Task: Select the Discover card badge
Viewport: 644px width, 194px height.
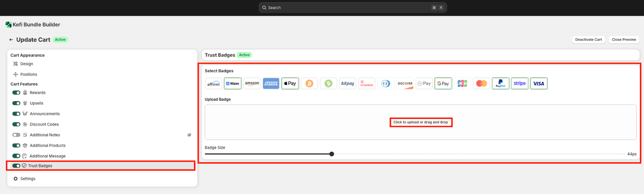Action: coord(405,84)
